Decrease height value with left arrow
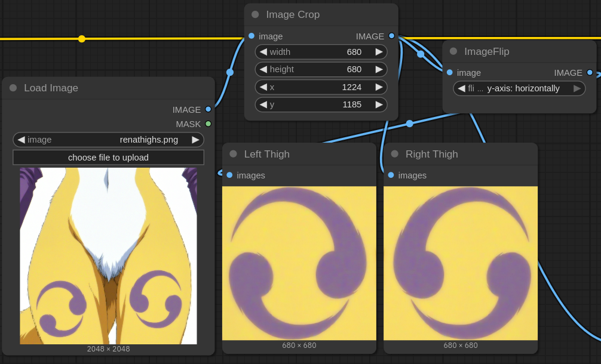 click(263, 69)
